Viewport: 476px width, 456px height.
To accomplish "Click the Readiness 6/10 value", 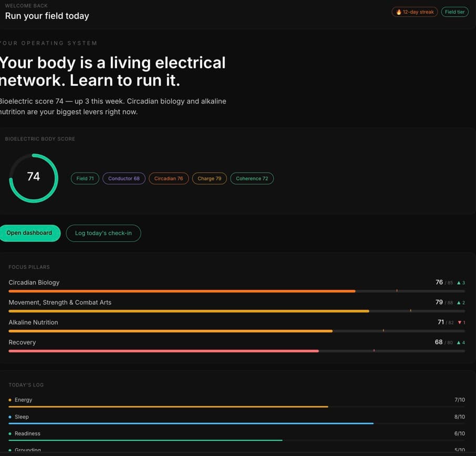I will click(460, 433).
